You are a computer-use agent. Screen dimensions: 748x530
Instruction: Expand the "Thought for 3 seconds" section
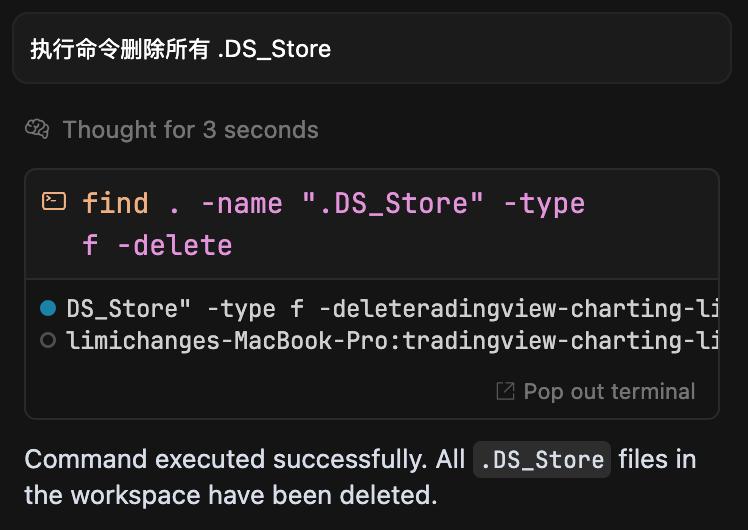(x=190, y=130)
